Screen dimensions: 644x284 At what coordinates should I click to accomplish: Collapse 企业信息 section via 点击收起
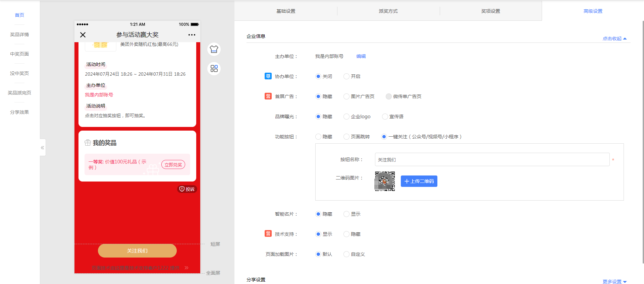[614, 39]
